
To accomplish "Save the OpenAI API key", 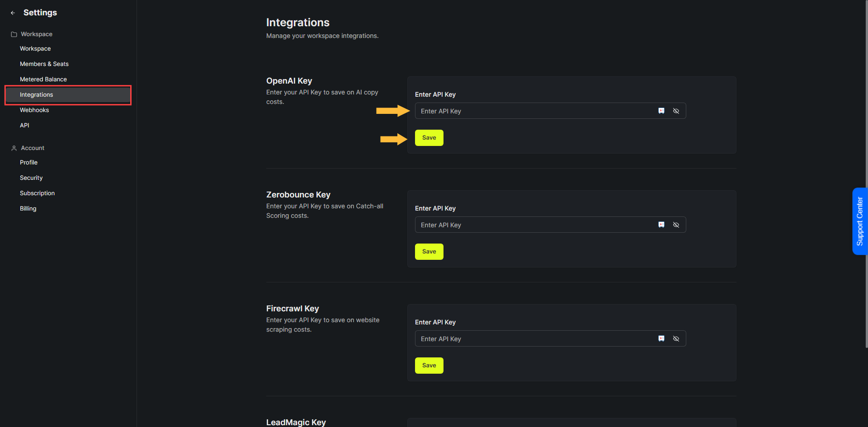I will tap(429, 138).
